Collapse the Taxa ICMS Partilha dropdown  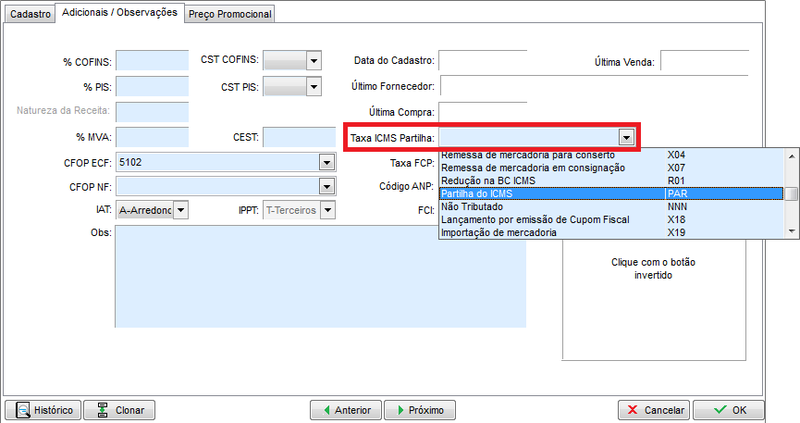tap(626, 137)
